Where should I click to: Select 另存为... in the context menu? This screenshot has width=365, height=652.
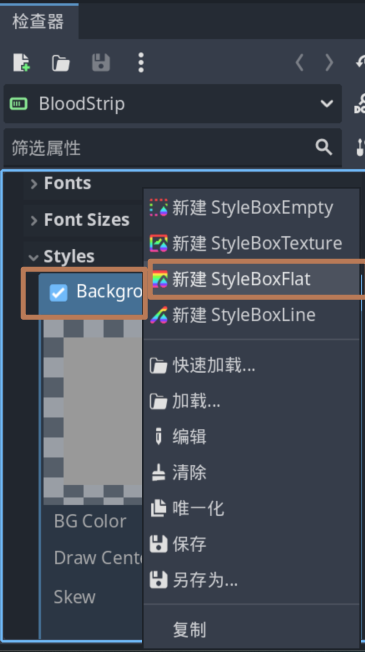pos(252,580)
